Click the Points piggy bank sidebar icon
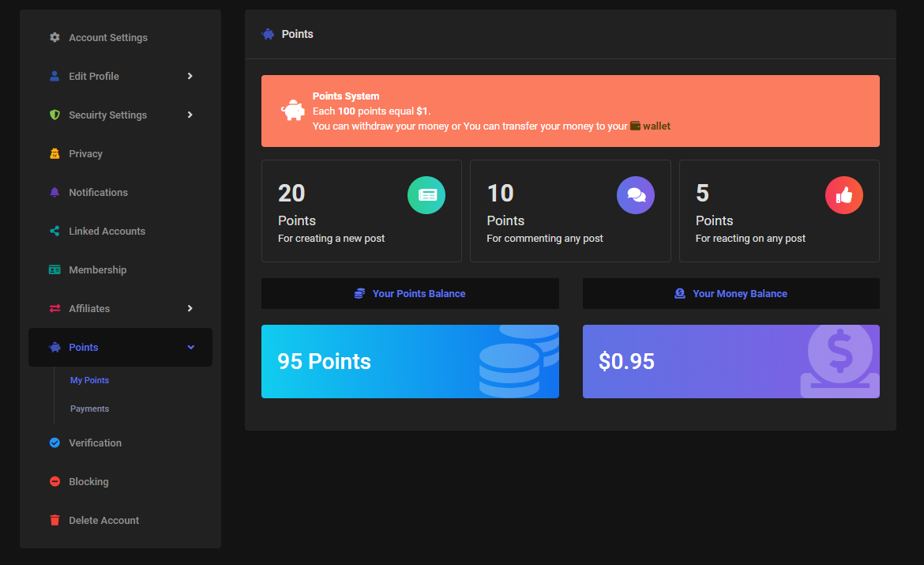 tap(54, 348)
